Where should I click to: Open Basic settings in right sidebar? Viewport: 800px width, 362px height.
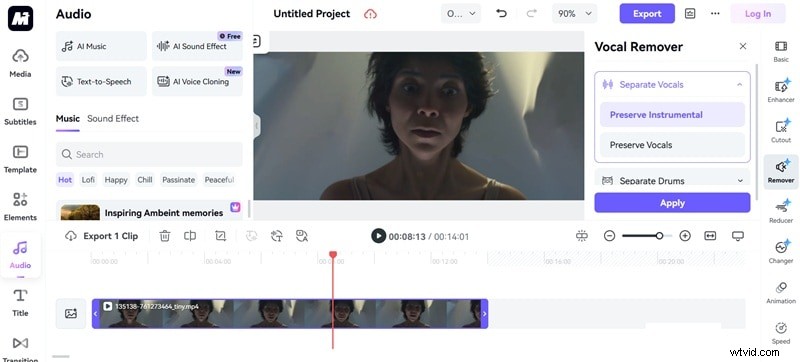781,51
